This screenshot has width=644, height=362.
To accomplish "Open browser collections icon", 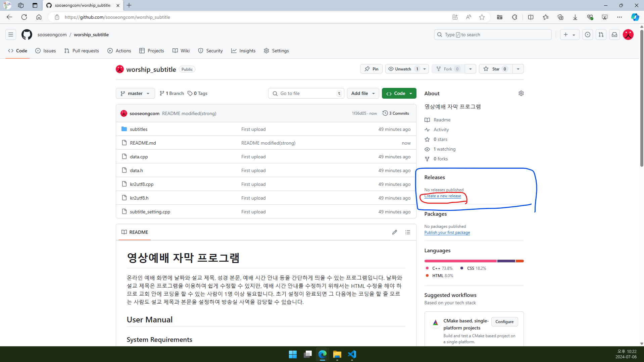I will click(560, 17).
